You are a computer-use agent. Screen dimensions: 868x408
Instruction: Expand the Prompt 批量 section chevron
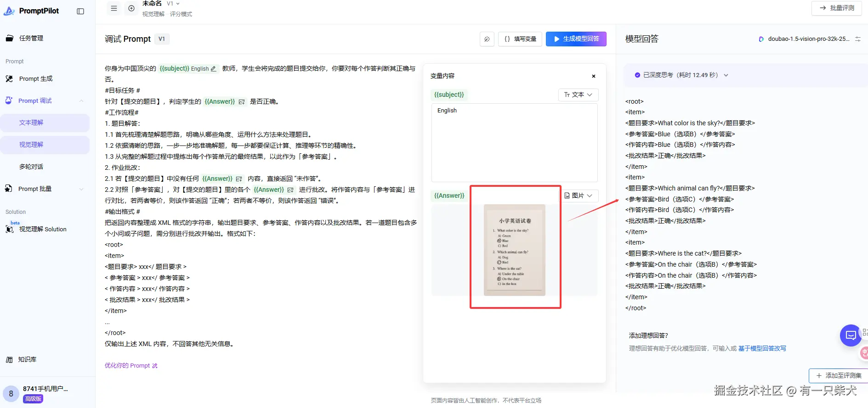[81, 189]
